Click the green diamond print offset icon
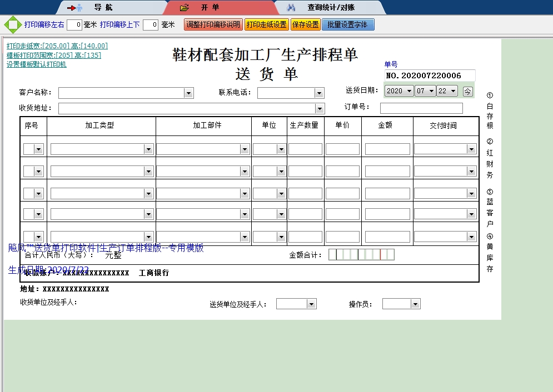The image size is (553, 392). point(12,25)
